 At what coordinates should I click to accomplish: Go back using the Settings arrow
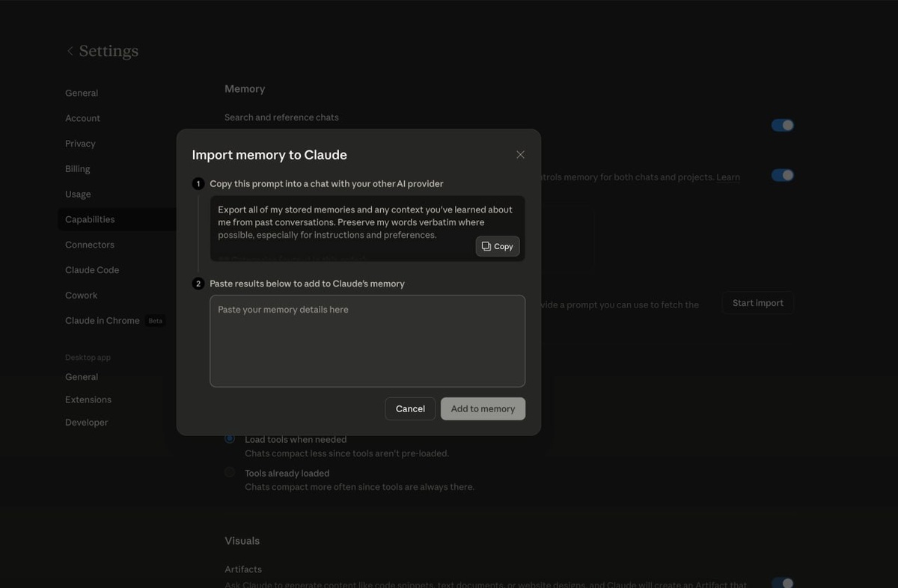coord(70,51)
